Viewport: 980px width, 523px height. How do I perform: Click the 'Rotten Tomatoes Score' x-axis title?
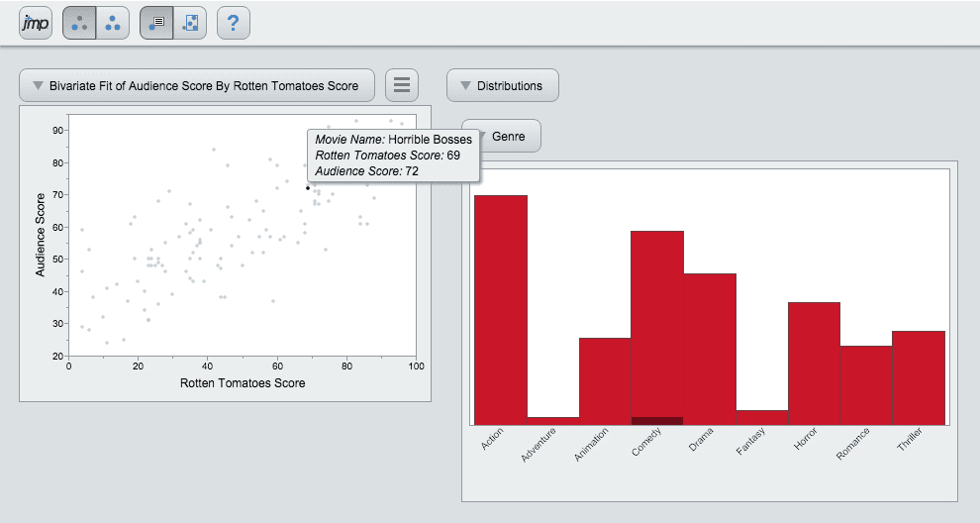pos(243,383)
